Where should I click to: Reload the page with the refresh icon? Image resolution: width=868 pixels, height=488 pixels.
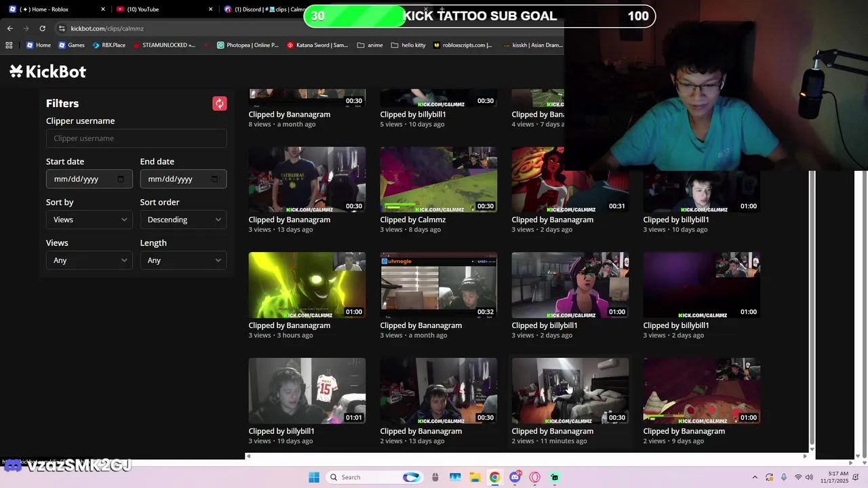(x=42, y=28)
